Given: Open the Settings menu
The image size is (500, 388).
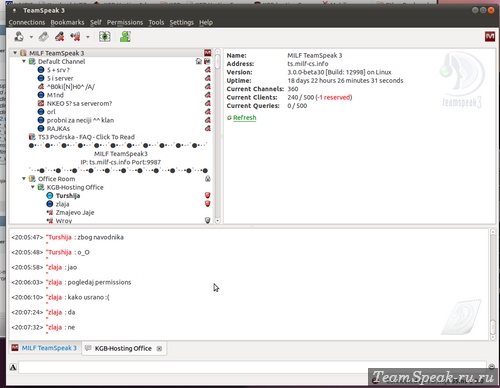Looking at the screenshot, I should click(182, 22).
